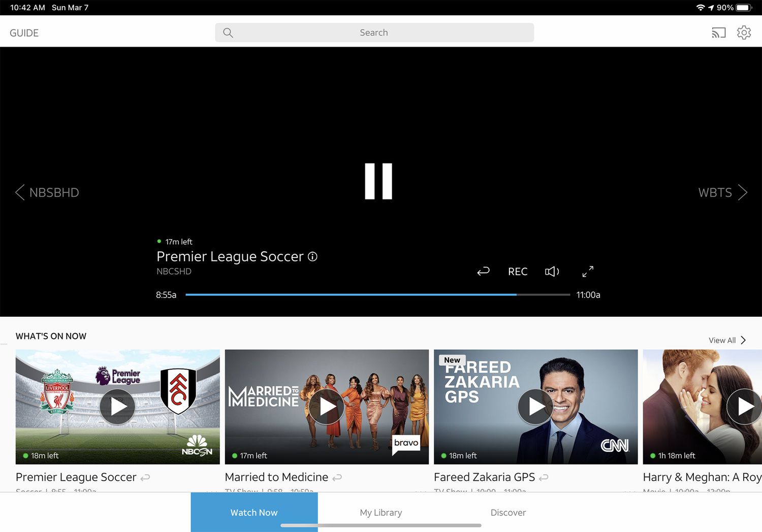
Task: Open the GUIDE link
Action: [24, 33]
